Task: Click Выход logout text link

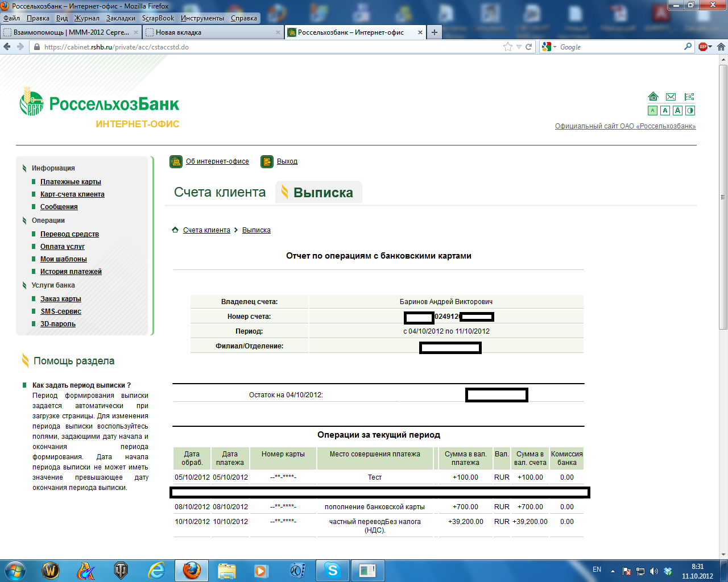Action: coord(287,161)
